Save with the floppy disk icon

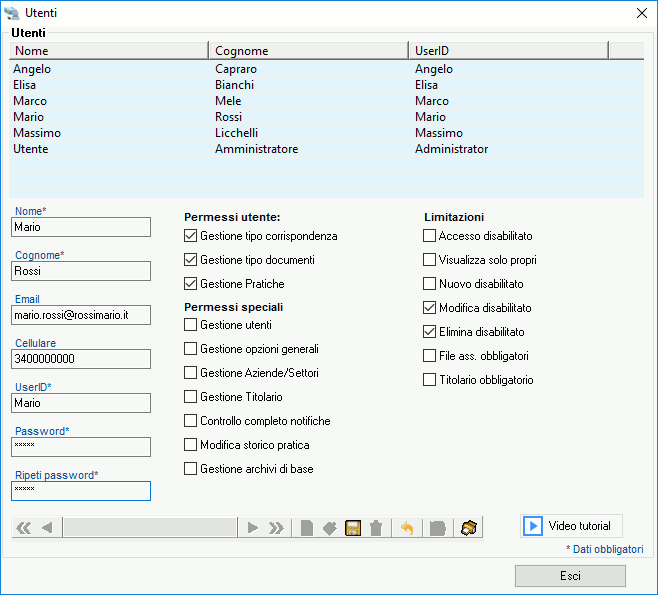click(353, 528)
